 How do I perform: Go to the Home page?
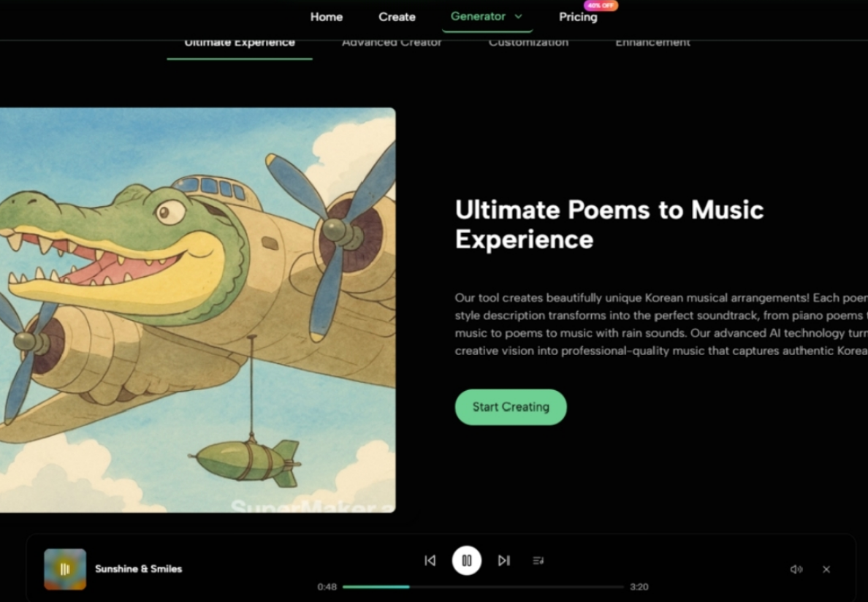[x=326, y=17]
